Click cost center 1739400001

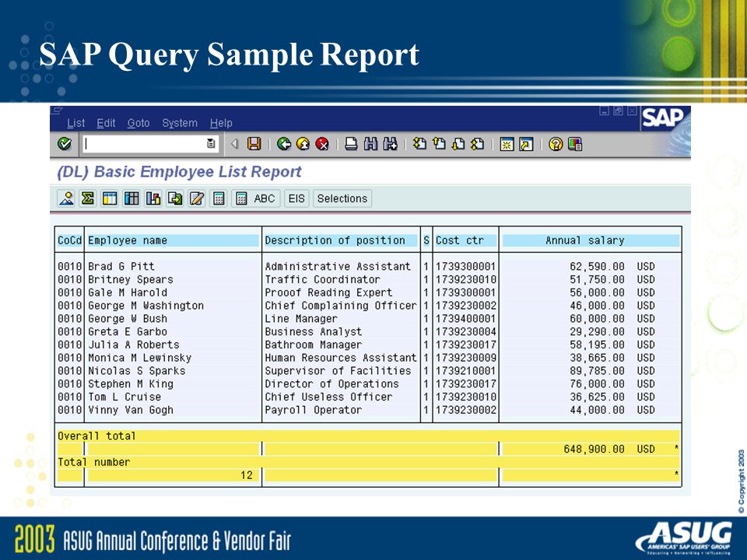click(465, 319)
